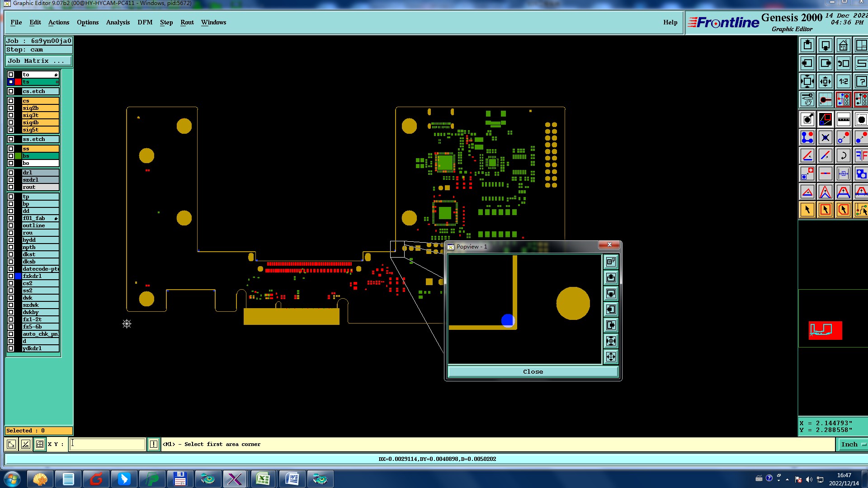Select the single arrow select tool

[x=807, y=210]
